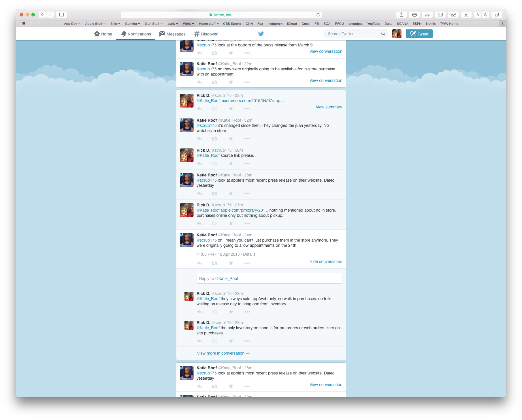Open the Netflix bookmark
The image size is (522, 420).
pyautogui.click(x=431, y=24)
